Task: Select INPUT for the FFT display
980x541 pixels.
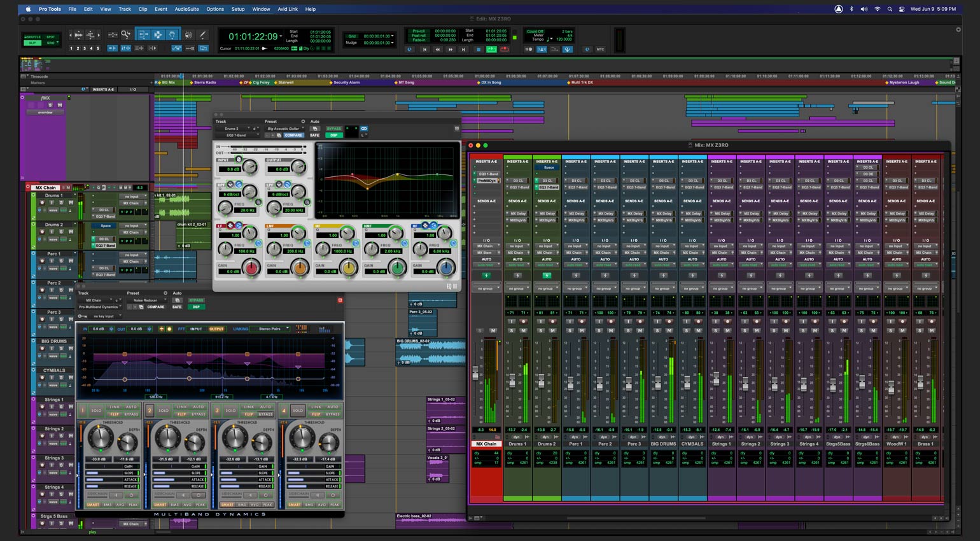Action: (196, 329)
